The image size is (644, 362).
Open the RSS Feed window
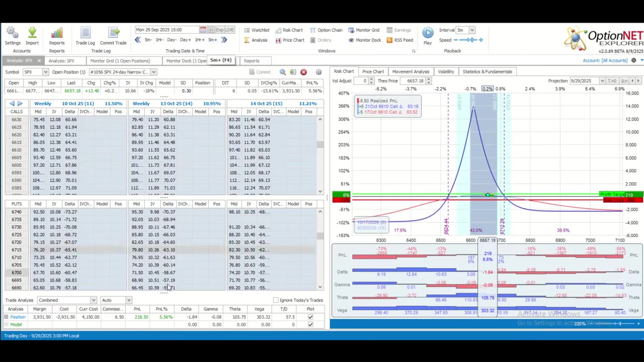pyautogui.click(x=399, y=40)
